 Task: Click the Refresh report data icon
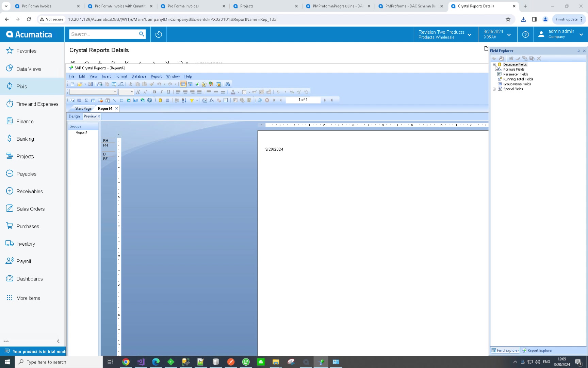(260, 100)
